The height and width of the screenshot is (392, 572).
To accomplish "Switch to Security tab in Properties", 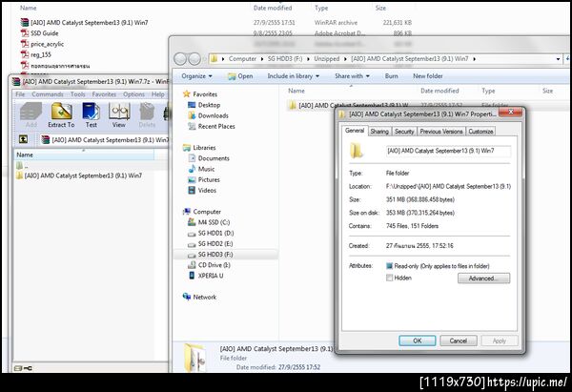I will coord(404,132).
